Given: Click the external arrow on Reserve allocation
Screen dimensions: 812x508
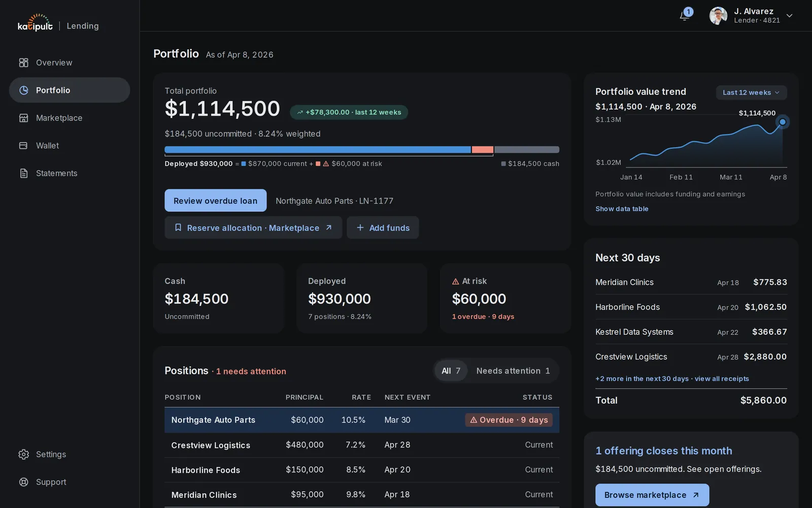Looking at the screenshot, I should tap(328, 228).
